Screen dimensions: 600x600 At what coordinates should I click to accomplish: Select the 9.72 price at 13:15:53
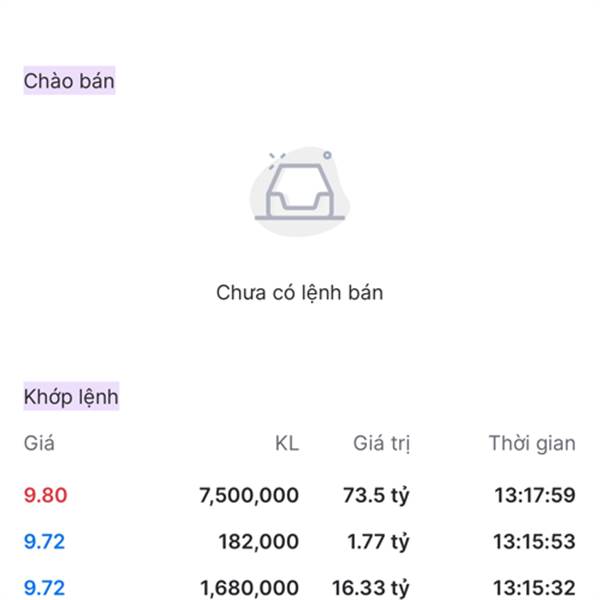pos(44,541)
